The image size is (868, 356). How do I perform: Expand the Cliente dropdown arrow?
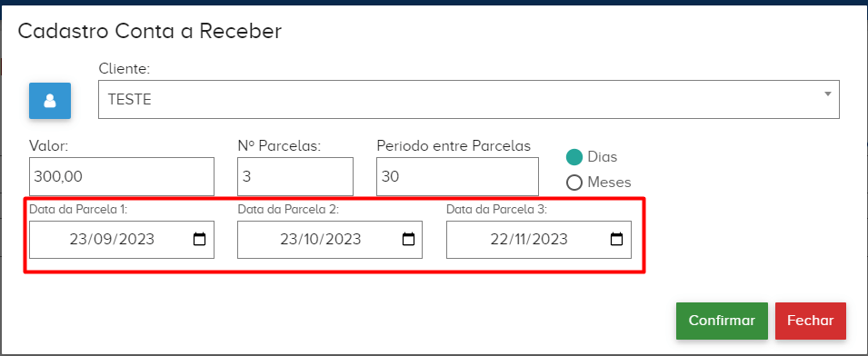(828, 94)
